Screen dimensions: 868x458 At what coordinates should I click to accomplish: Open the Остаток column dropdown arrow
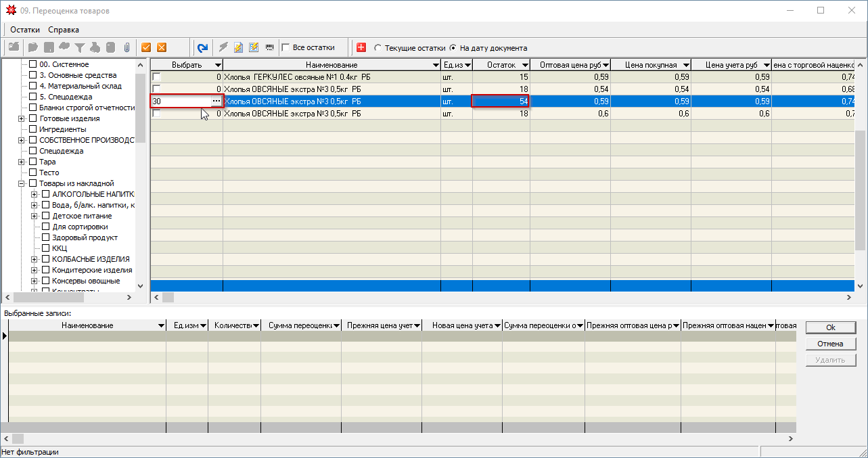[524, 65]
